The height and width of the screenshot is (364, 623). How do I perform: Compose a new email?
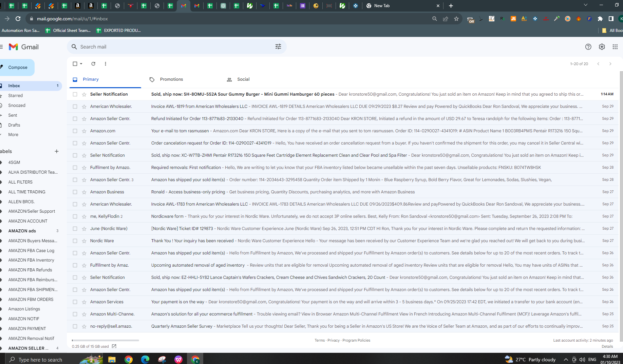coord(16,68)
